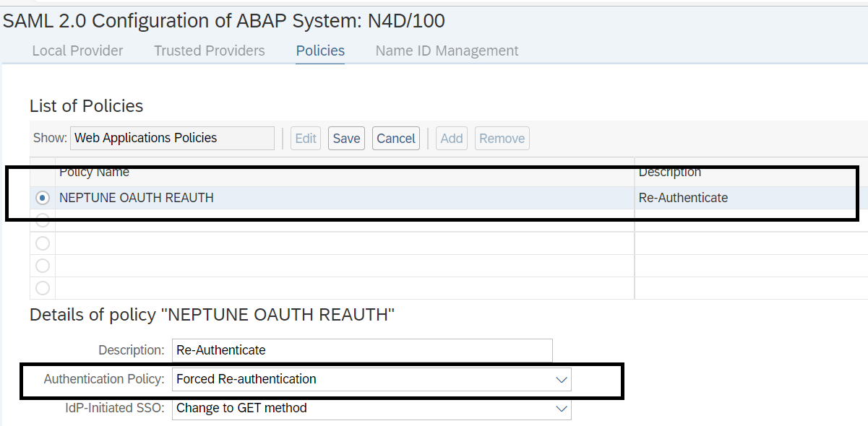
Task: Add a new policy
Action: coord(451,138)
